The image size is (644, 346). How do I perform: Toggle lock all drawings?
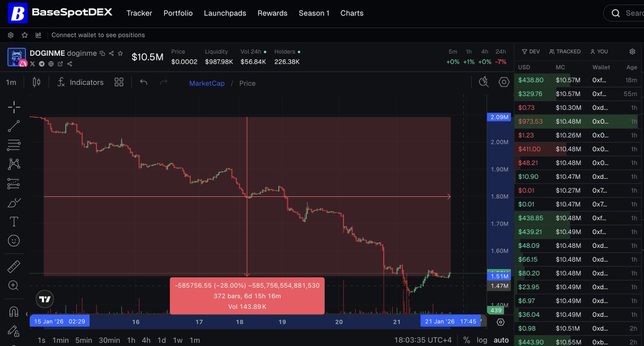click(14, 330)
